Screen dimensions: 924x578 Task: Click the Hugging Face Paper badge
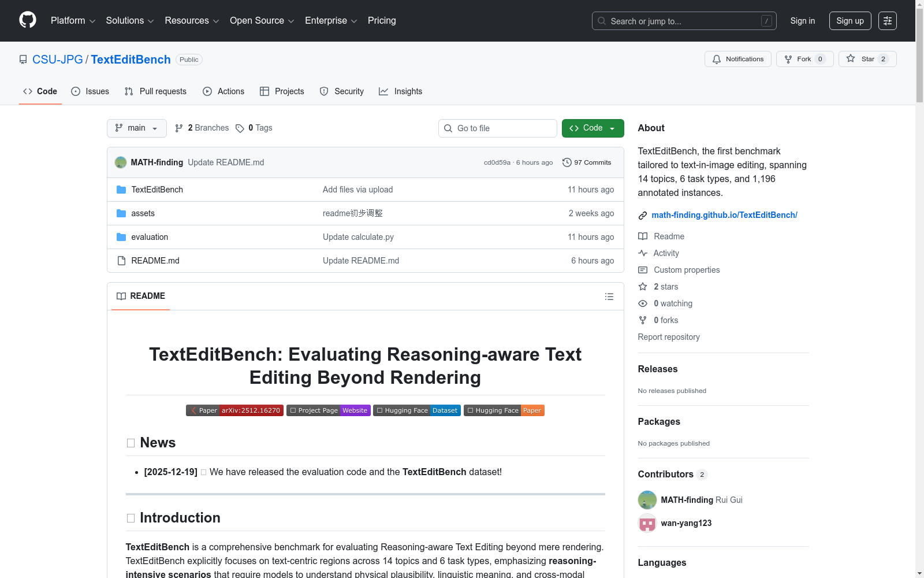tap(504, 410)
